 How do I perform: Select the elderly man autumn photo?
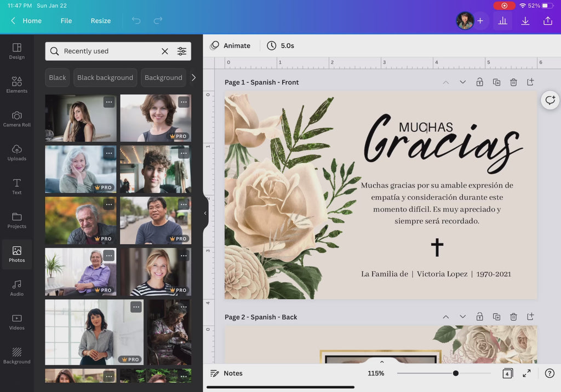[81, 220]
